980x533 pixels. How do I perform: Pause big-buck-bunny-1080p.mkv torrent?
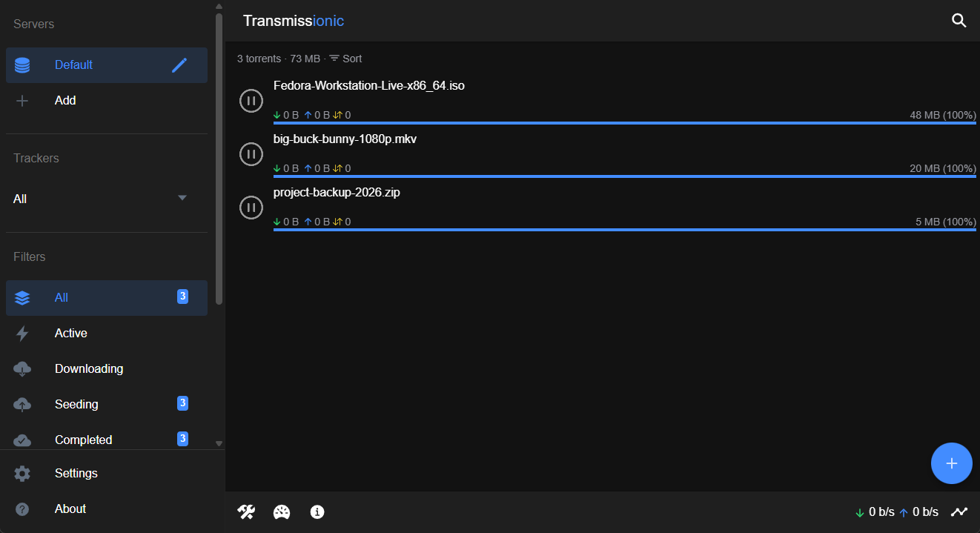[x=251, y=154]
